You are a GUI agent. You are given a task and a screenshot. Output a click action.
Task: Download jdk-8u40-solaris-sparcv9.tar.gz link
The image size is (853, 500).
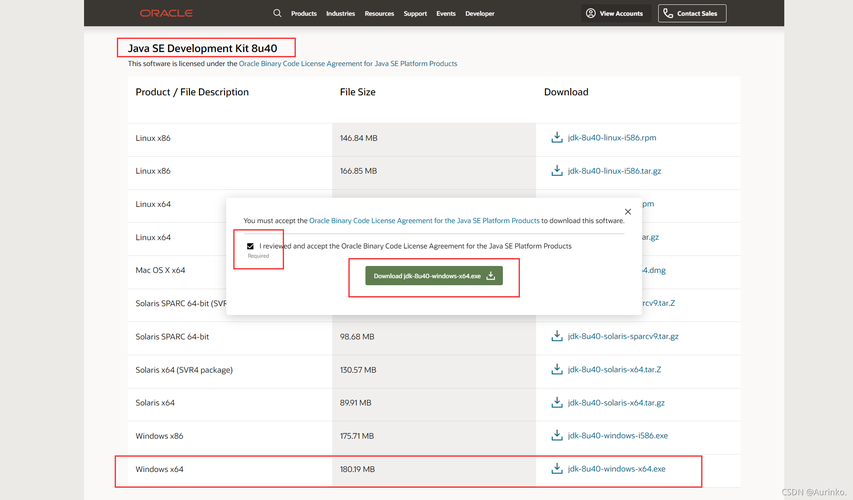[x=623, y=336]
